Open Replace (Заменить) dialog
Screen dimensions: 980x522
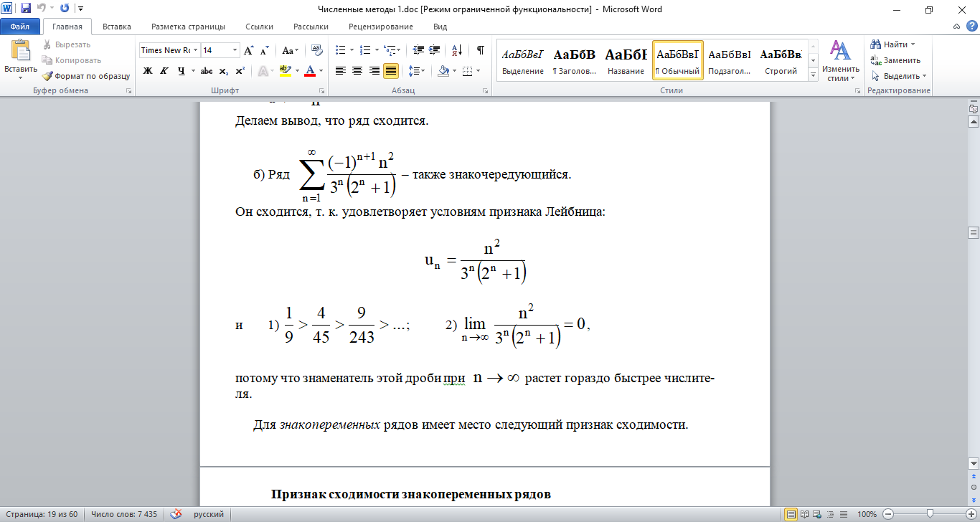(x=895, y=60)
